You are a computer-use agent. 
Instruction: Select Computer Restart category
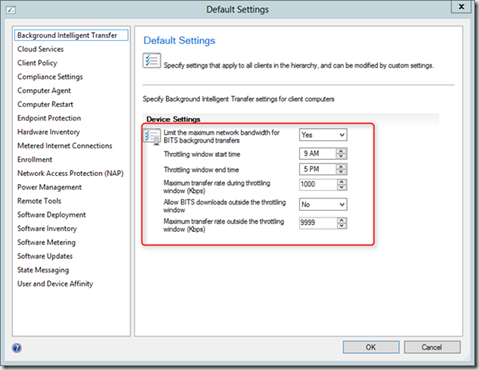[x=45, y=104]
